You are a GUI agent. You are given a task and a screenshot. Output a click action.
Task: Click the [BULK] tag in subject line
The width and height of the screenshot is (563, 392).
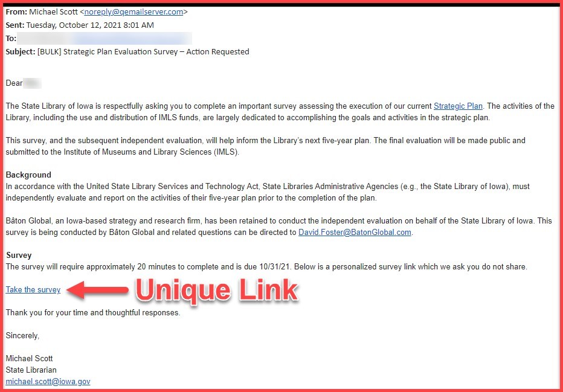[x=48, y=52]
